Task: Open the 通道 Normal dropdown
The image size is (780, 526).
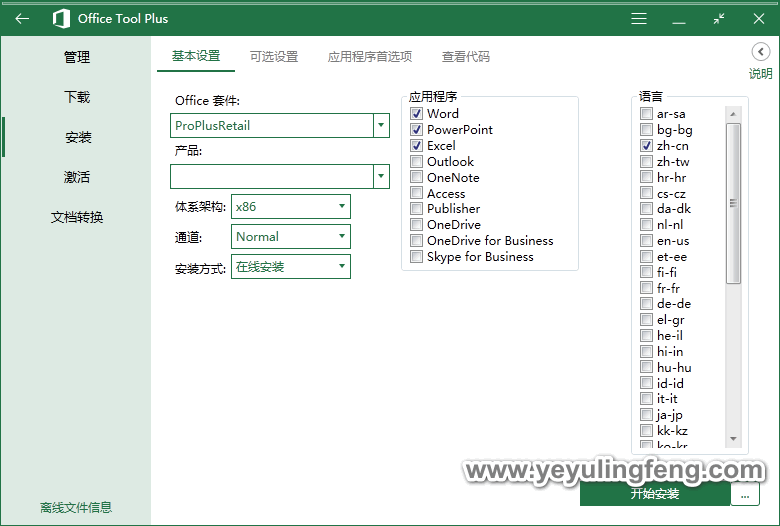Action: click(291, 236)
